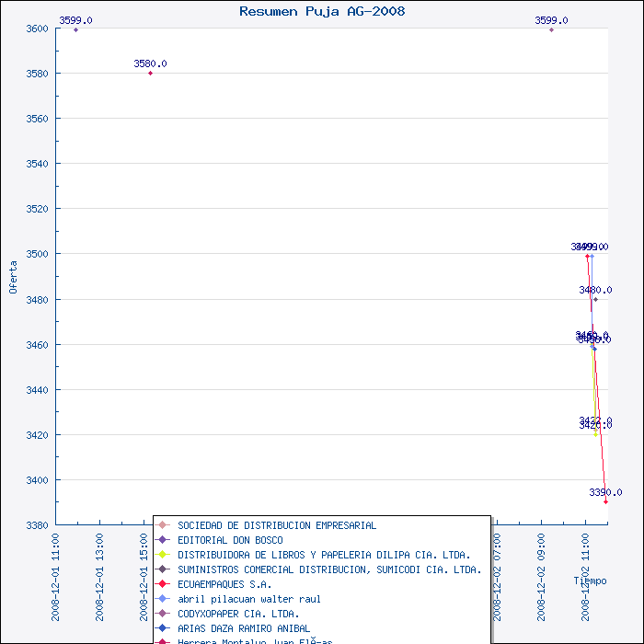Select the red ECUAEMPAQUES S.A. legend marker
The image size is (644, 644).
pyautogui.click(x=163, y=584)
